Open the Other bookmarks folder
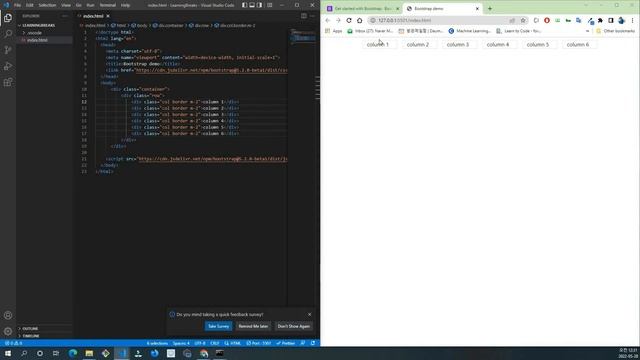Image resolution: width=640 pixels, height=360 pixels. tap(616, 31)
